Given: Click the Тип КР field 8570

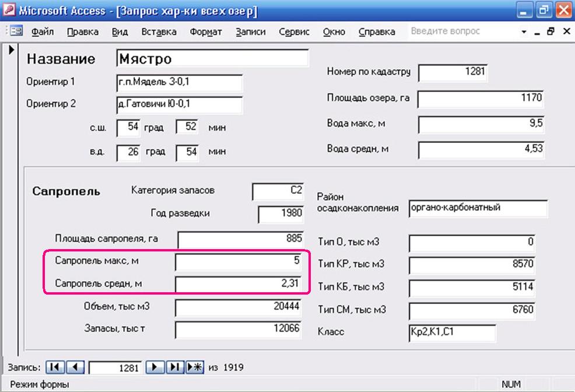Looking at the screenshot, I should coord(472,265).
